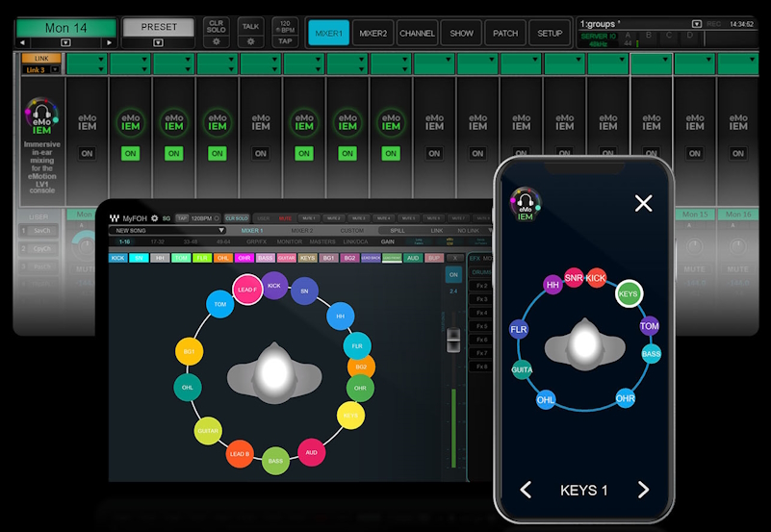
Task: Switch to the MIXER2 tab
Action: tap(373, 34)
